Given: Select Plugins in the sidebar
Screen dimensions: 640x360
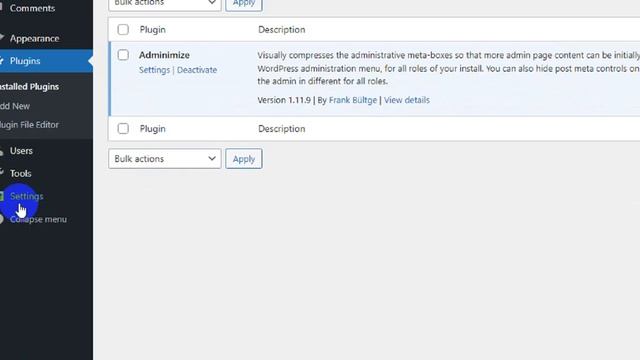Looking at the screenshot, I should point(25,61).
